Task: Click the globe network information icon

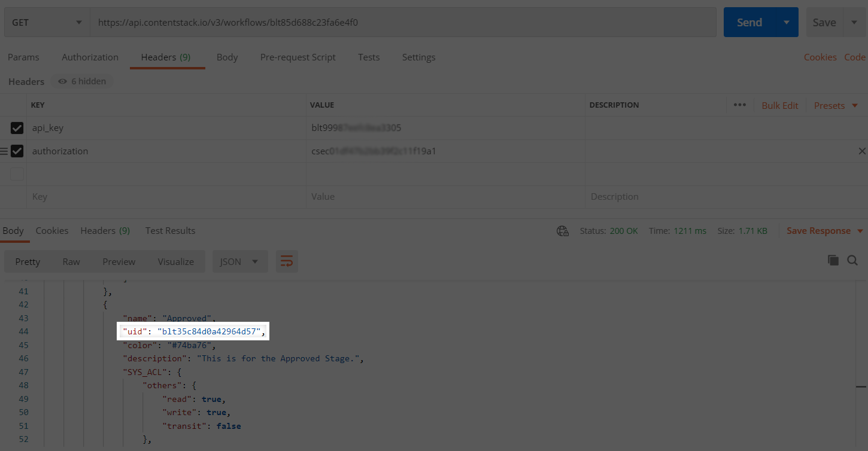Action: [x=563, y=231]
